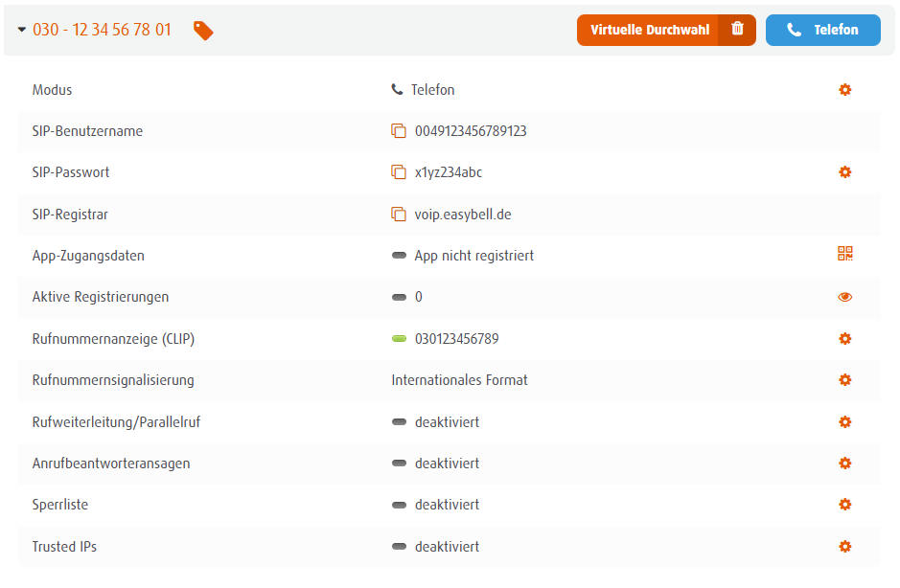Click the blue Telefon button
900x588 pixels.
(822, 30)
